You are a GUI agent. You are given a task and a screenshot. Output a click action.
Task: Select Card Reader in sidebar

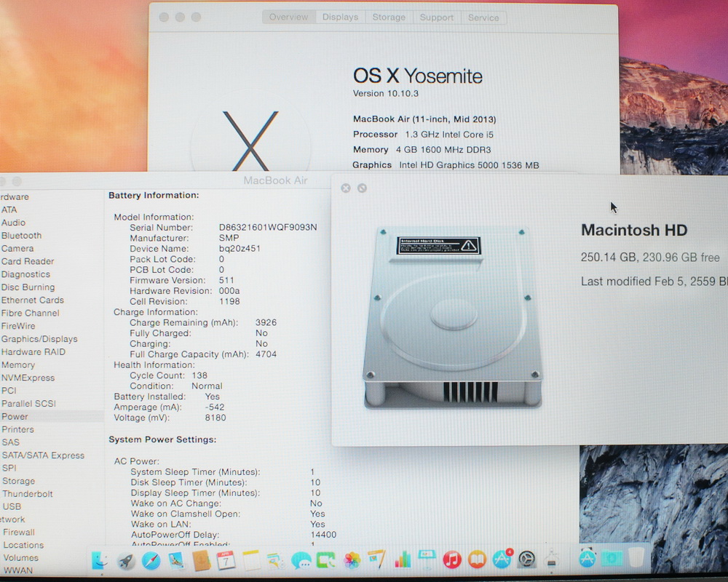click(x=28, y=261)
